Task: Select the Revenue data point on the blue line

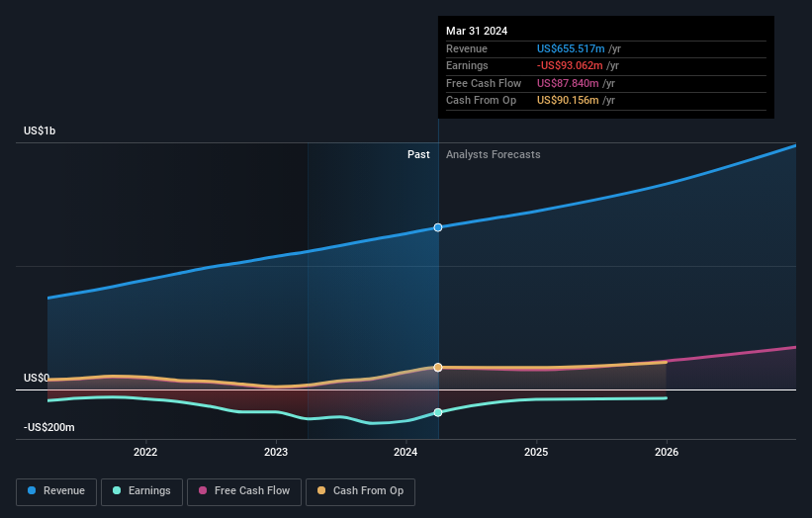Action: [x=438, y=227]
